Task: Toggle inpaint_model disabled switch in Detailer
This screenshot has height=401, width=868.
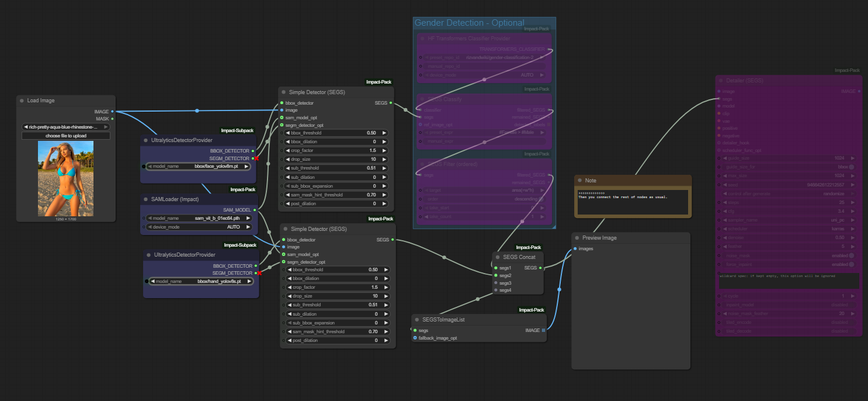Action: coord(851,305)
